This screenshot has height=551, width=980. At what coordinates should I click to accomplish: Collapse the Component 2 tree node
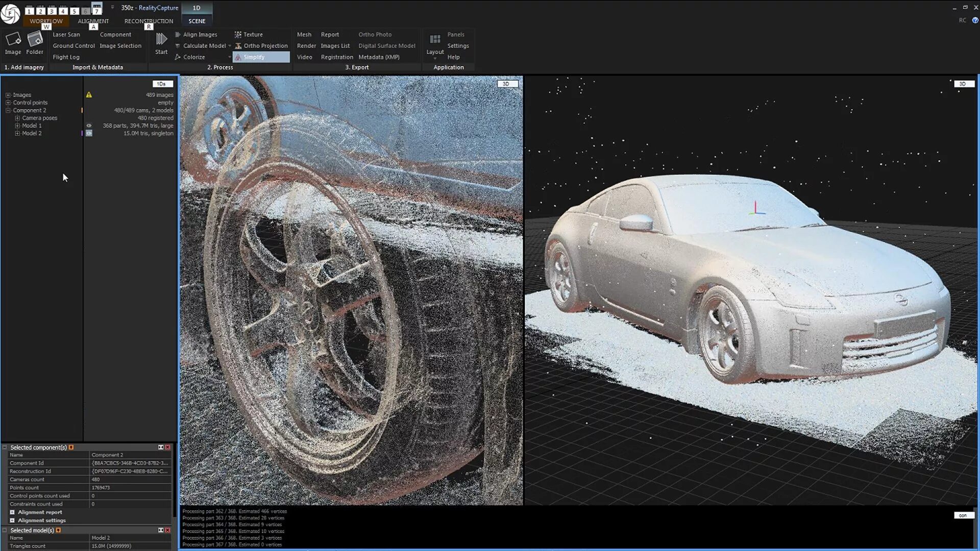pos(8,110)
